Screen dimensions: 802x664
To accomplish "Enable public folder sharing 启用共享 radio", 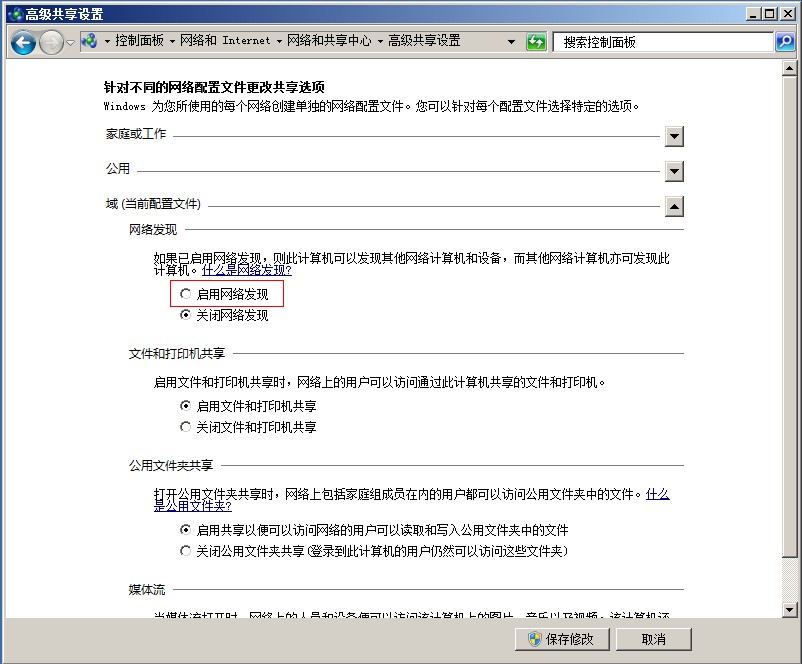I will 185,529.
